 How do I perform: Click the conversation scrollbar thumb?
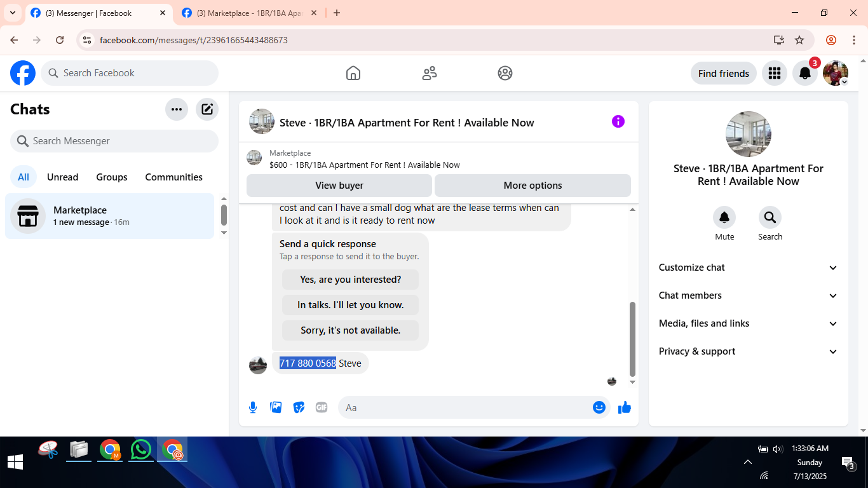632,339
